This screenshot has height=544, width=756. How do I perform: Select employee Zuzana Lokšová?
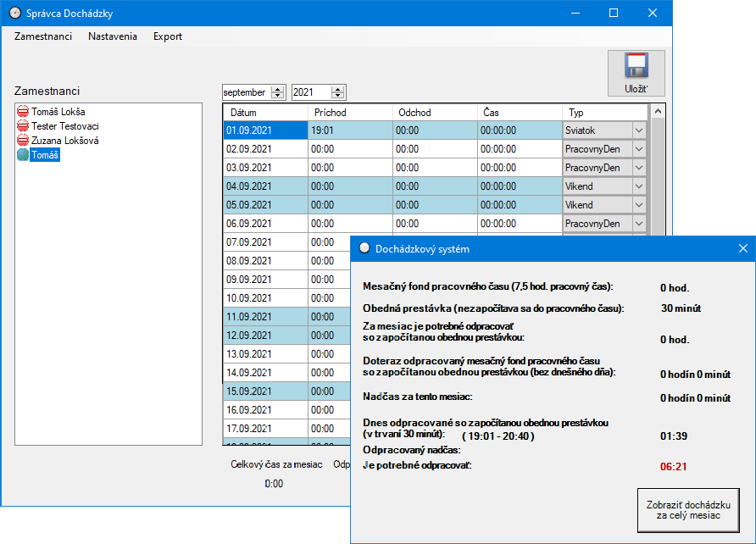(65, 141)
